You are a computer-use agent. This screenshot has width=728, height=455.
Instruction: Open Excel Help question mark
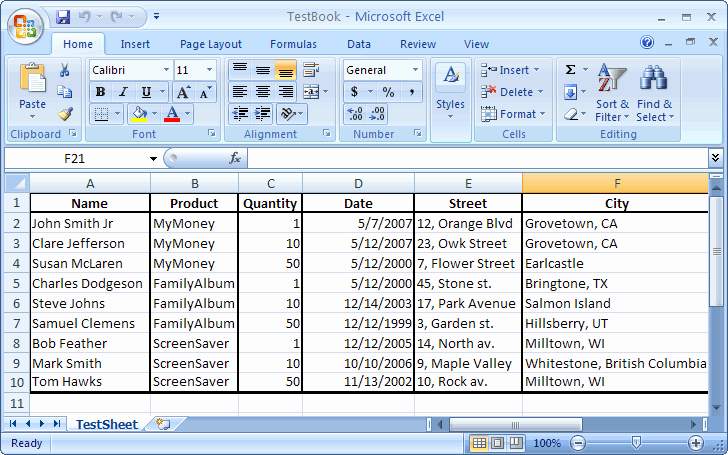click(647, 42)
